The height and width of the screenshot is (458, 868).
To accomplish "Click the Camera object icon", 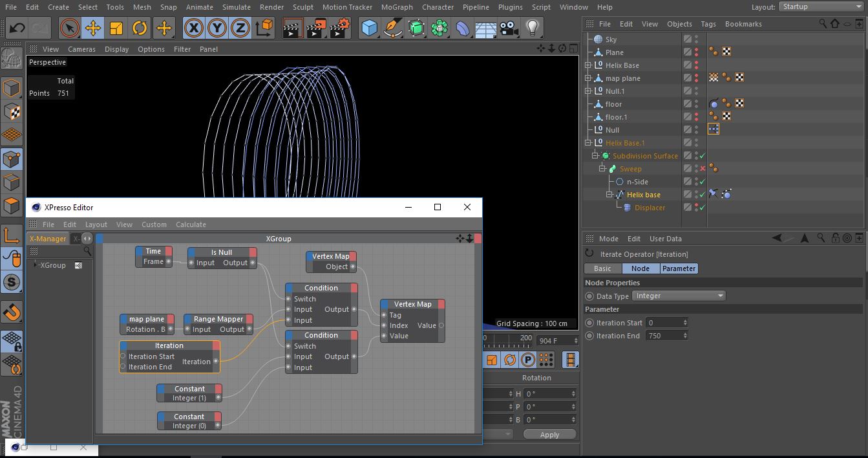I will point(509,28).
